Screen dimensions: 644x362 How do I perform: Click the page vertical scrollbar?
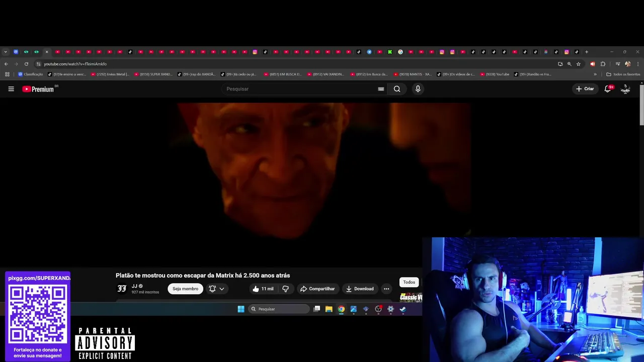point(641,105)
